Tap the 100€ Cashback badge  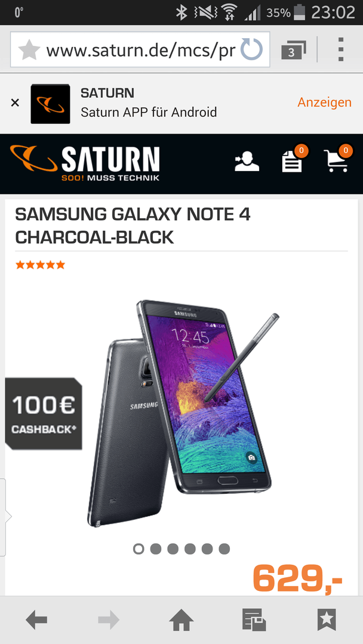click(44, 414)
